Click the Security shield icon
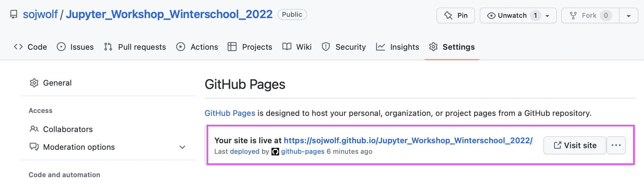This screenshot has height=187, width=644. [x=326, y=47]
